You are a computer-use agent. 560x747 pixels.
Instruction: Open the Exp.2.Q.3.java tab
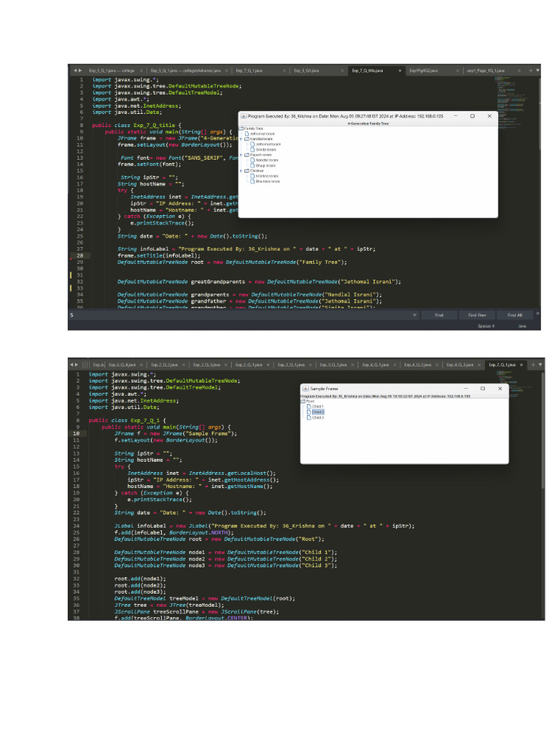pyautogui.click(x=206, y=365)
